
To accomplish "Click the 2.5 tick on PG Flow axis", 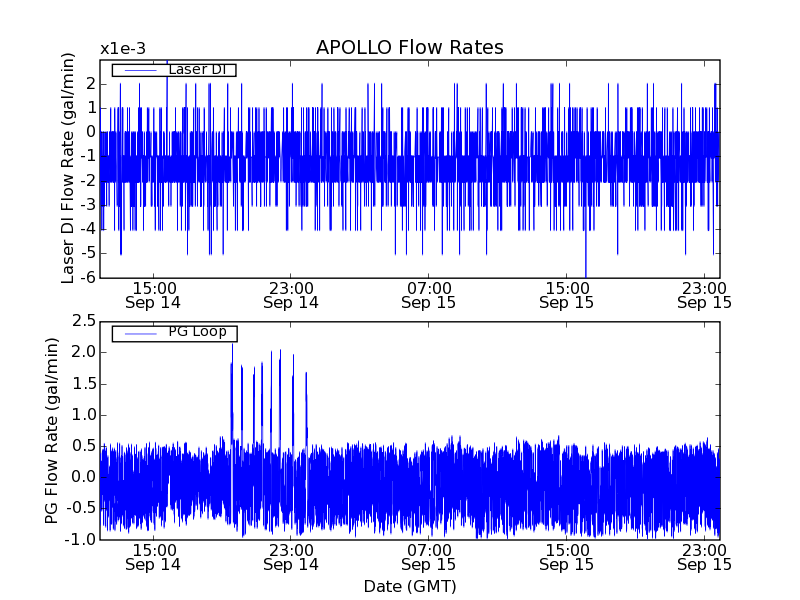I will point(83,321).
